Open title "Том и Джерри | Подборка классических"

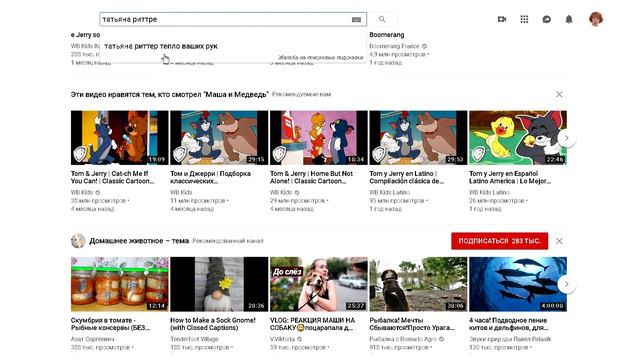click(x=211, y=177)
